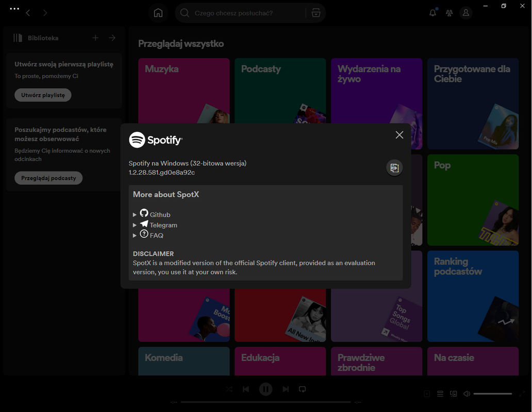
Task: Open the Edukacja category card
Action: click(x=280, y=361)
